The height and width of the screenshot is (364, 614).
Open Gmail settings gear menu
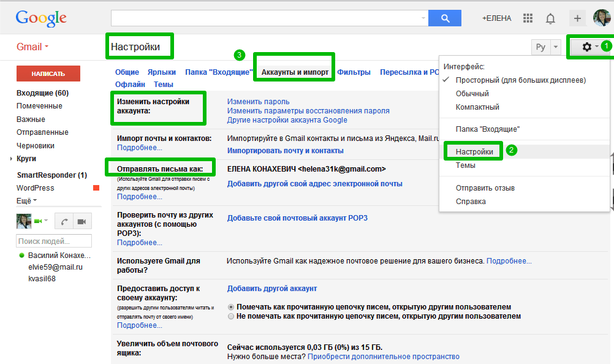[586, 46]
